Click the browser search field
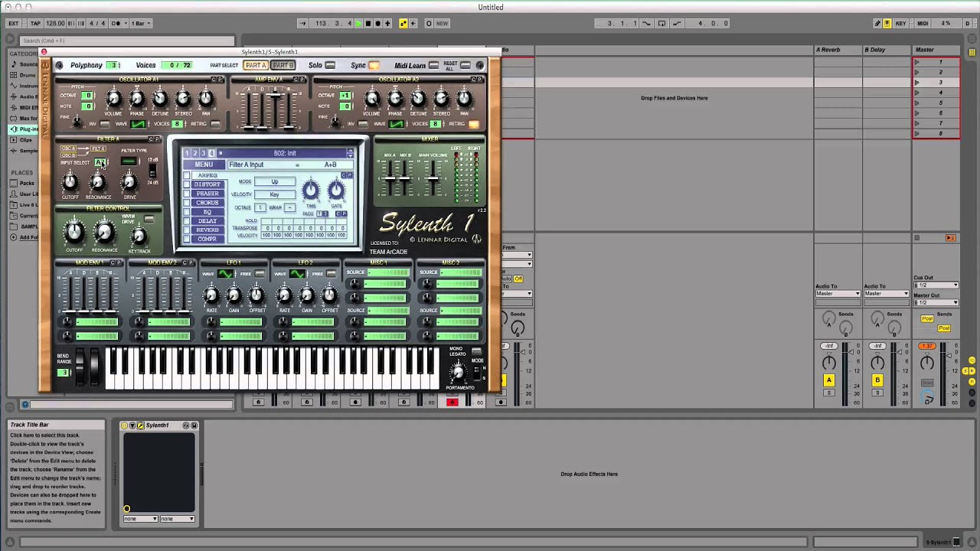 coord(127,41)
